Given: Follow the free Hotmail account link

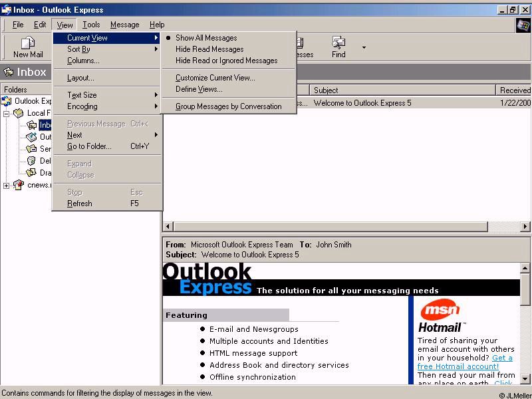Looking at the screenshot, I should 465,362.
